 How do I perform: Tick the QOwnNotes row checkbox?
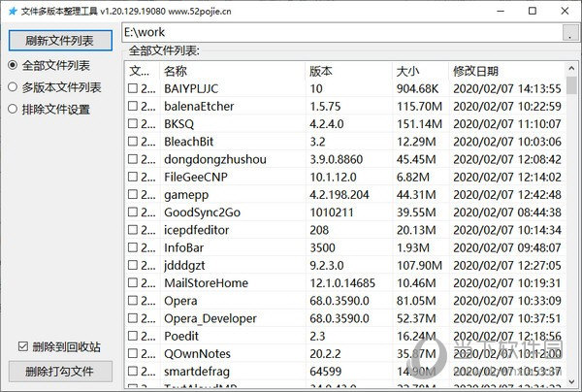click(x=133, y=353)
